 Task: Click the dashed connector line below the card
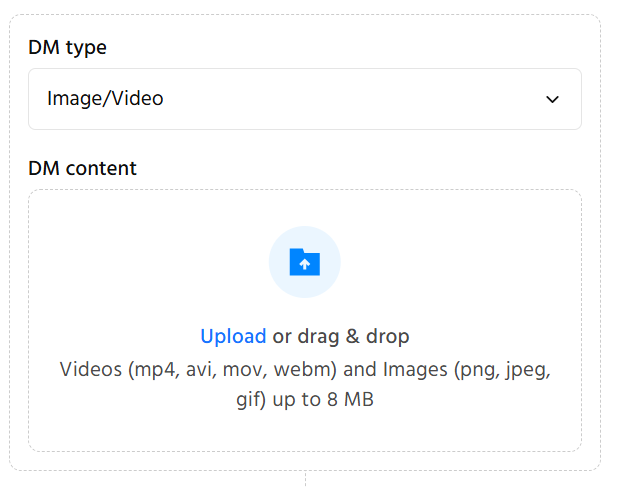coord(305,479)
